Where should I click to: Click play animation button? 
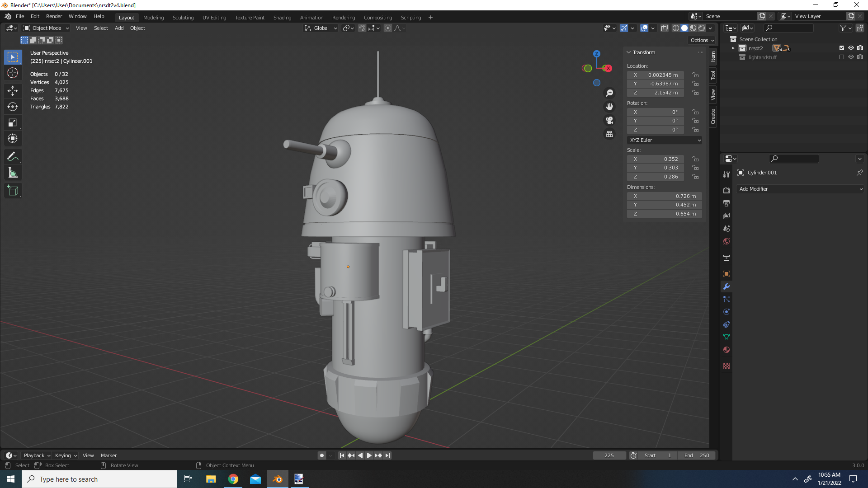pyautogui.click(x=369, y=455)
